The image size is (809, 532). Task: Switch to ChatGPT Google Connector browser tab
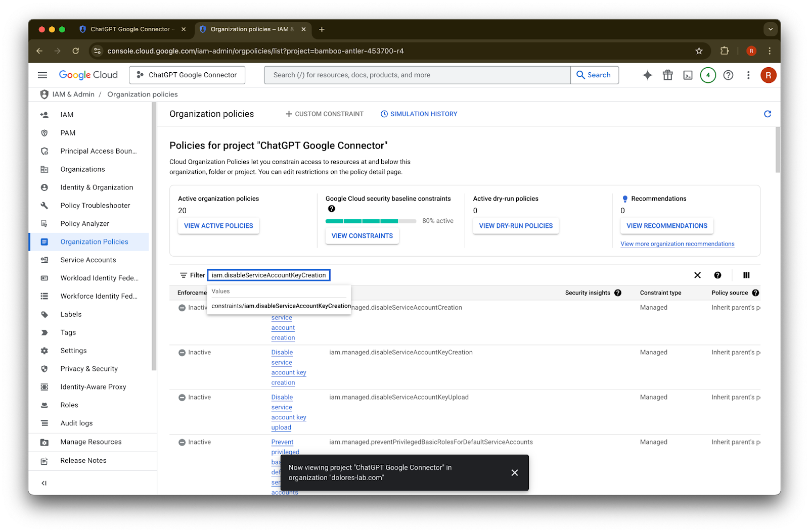pos(131,29)
